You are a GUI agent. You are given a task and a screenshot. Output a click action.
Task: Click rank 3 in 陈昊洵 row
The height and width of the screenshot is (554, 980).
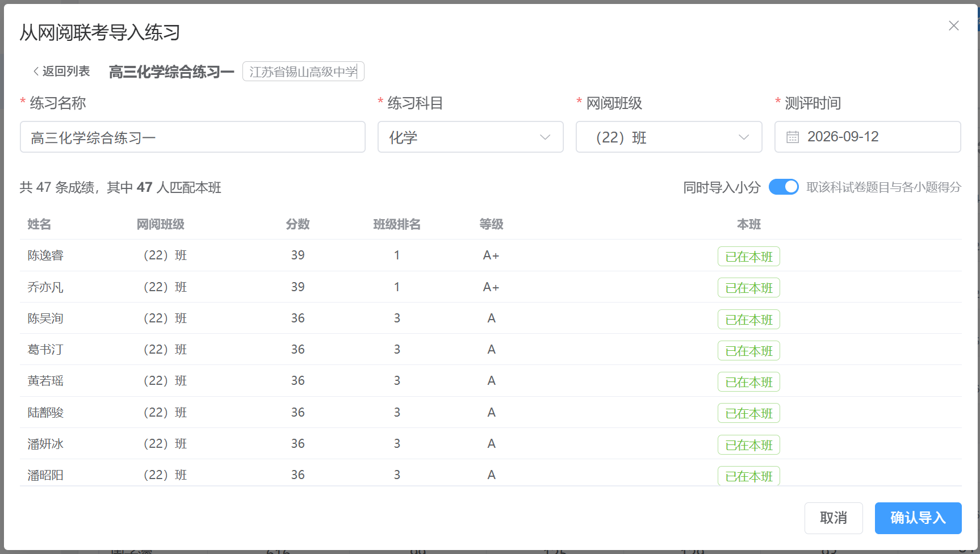(x=397, y=318)
